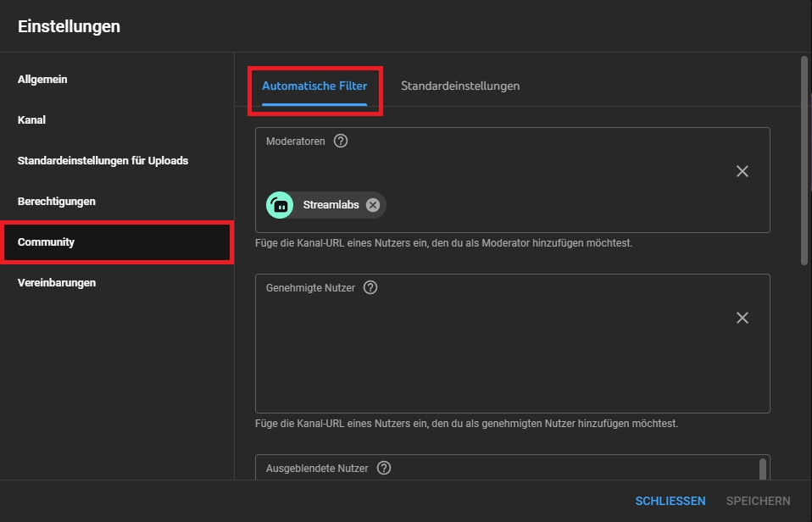Click the Streamlabs avatar icon

point(280,205)
